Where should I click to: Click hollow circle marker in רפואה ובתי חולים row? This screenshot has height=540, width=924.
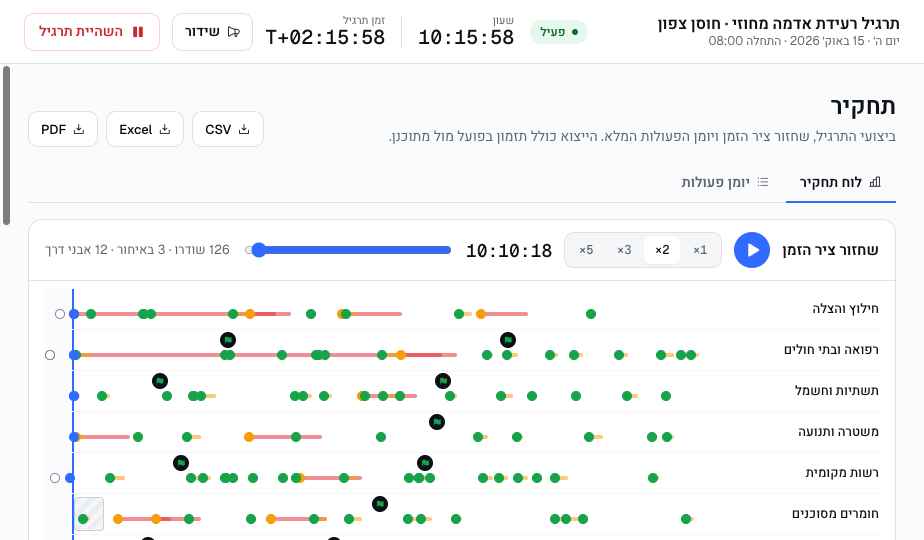(x=50, y=355)
